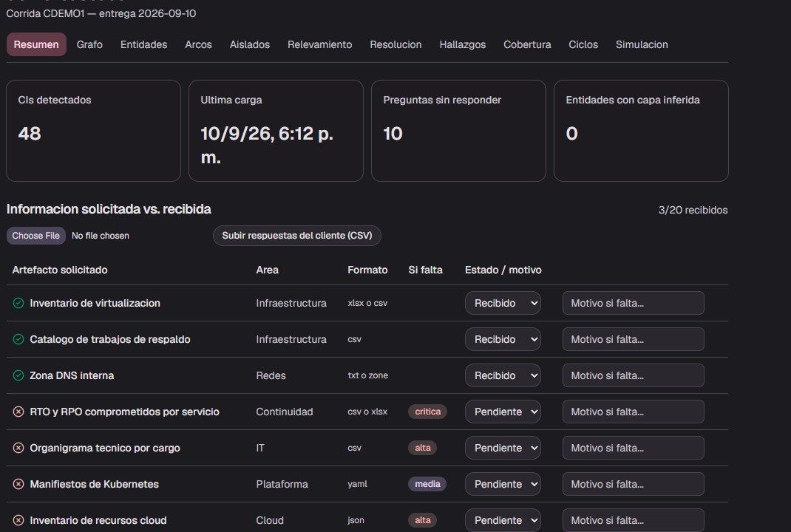Open the Entidades tab
This screenshot has width=791, height=532.
[x=143, y=44]
